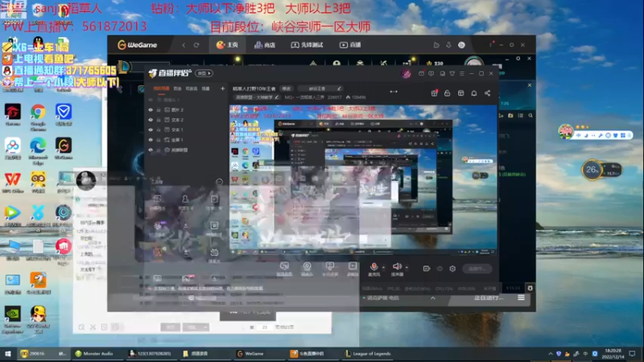This screenshot has height=362, width=644.
Task: Toggle visibility of 英雄联盟 layer
Action: pos(151,150)
